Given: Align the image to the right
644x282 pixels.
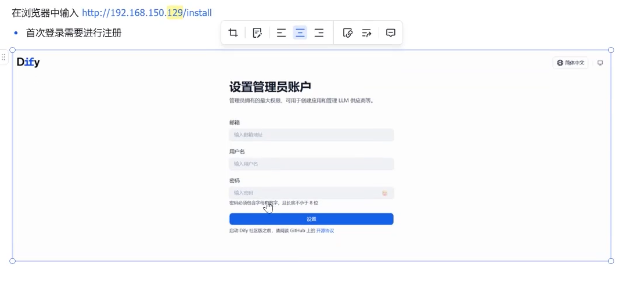Looking at the screenshot, I should (x=319, y=33).
